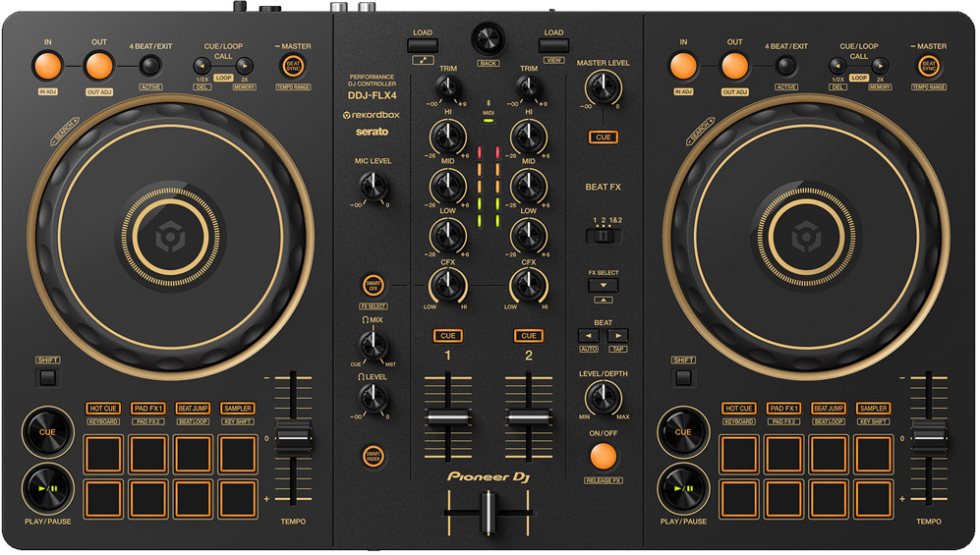This screenshot has width=980, height=555.
Task: Click channel 2 MID EQ knob
Action: pyautogui.click(x=529, y=186)
